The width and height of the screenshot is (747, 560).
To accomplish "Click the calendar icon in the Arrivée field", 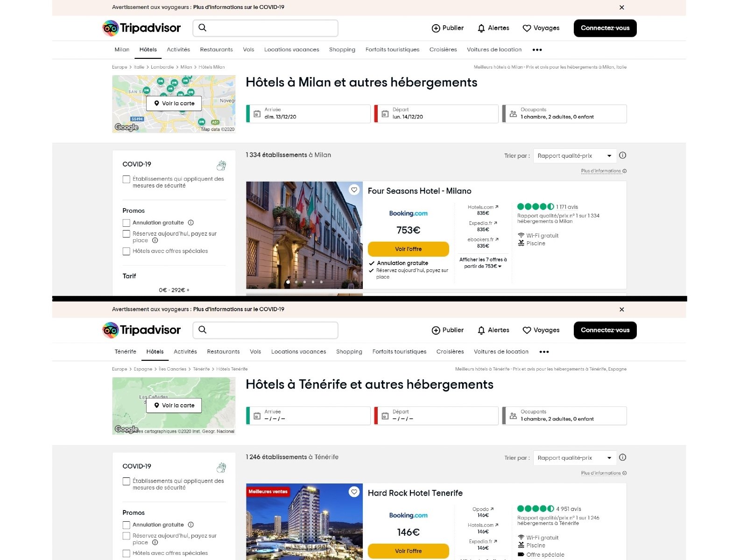I will tap(257, 113).
